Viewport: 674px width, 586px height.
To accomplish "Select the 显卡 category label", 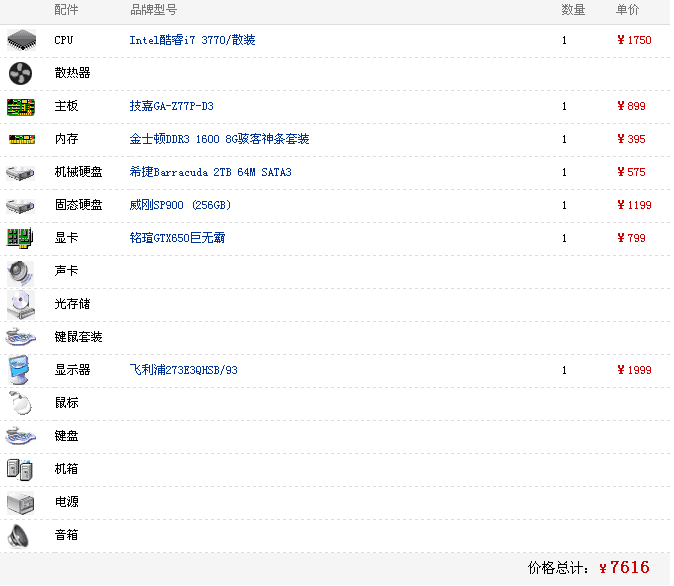I will (66, 238).
